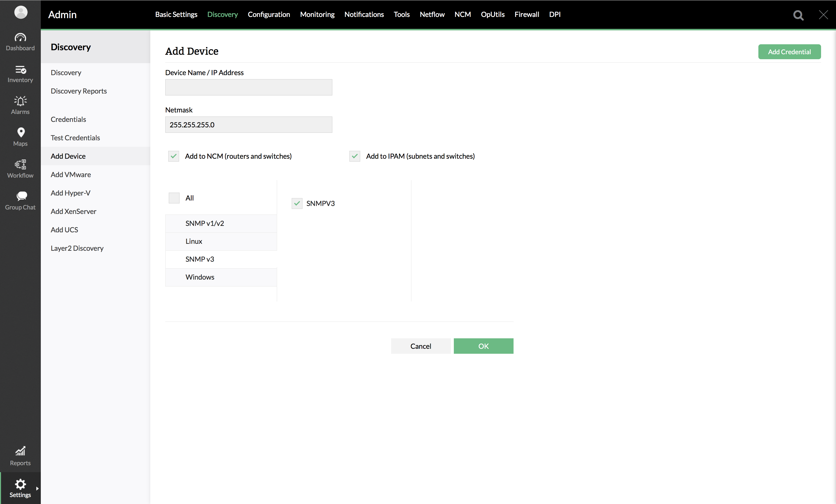The width and height of the screenshot is (836, 504).
Task: Open the Workflow icon
Action: 20,169
